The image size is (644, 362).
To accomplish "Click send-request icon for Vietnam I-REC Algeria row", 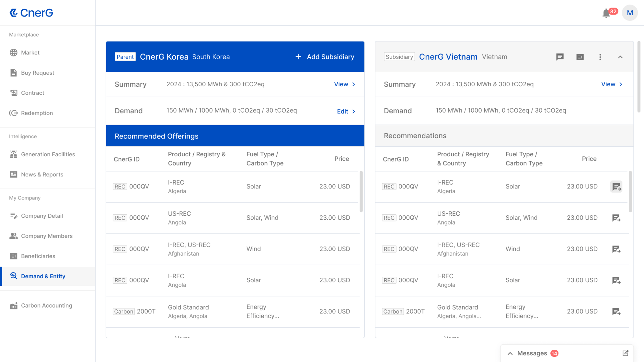I will pos(616,187).
